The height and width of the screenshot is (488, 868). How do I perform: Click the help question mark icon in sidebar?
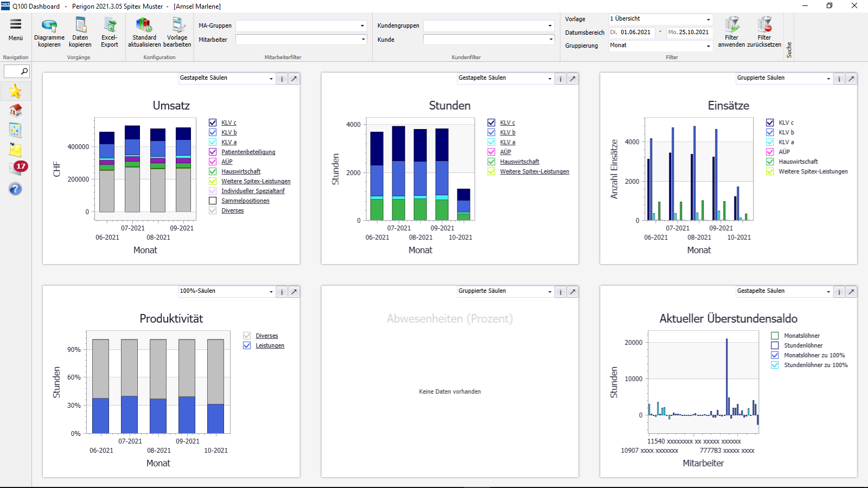coord(16,189)
